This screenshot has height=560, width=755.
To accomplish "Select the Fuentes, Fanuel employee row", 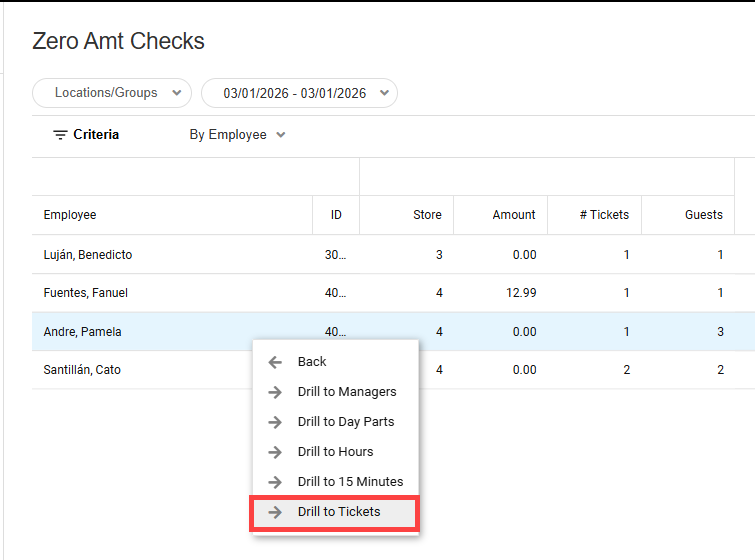I will [86, 293].
